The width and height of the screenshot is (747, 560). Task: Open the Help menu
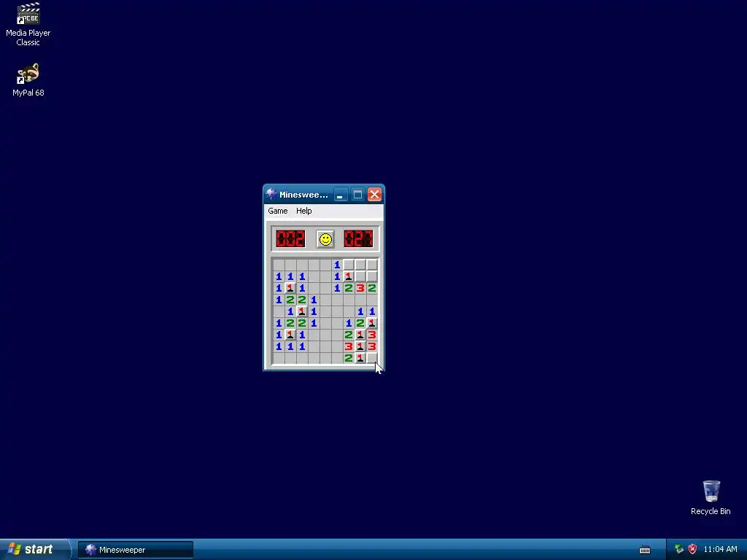pos(304,211)
